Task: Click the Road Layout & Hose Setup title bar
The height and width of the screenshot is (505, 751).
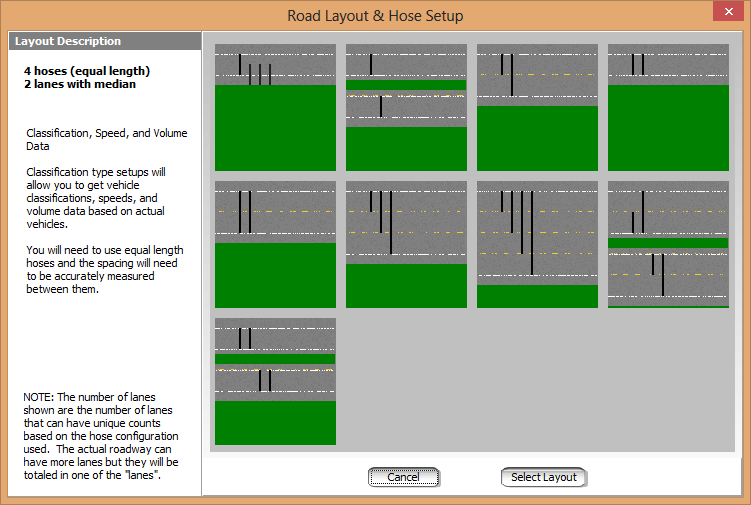Action: pyautogui.click(x=375, y=16)
